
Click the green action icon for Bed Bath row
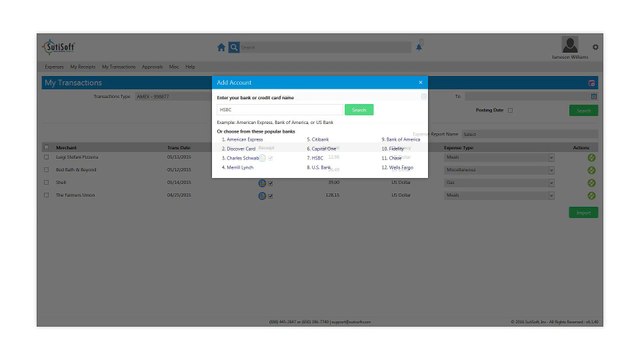(x=591, y=170)
